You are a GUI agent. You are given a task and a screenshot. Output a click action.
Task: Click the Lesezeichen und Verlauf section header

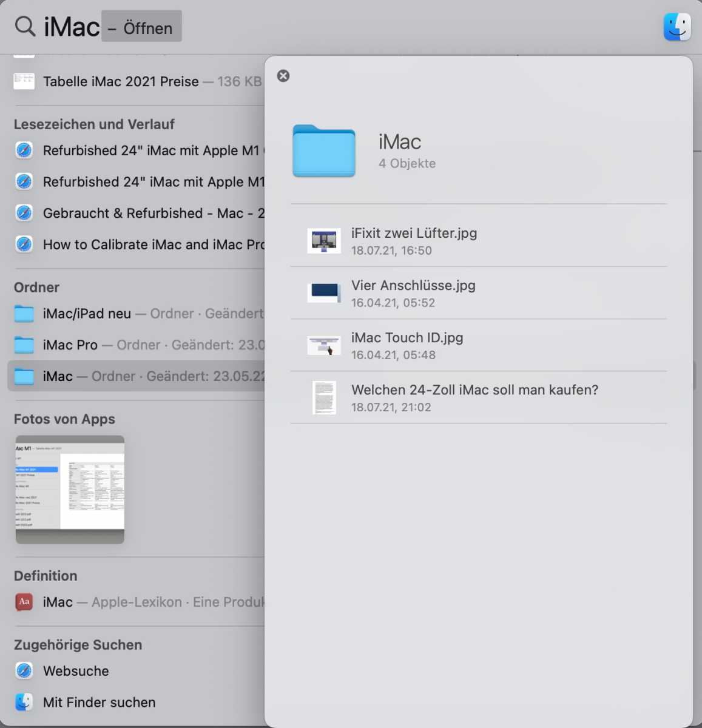94,124
